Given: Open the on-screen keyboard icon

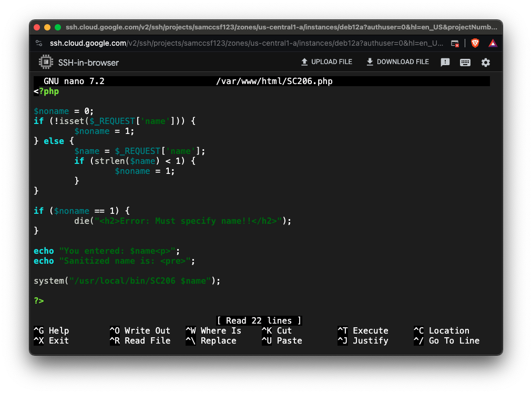Looking at the screenshot, I should [465, 63].
